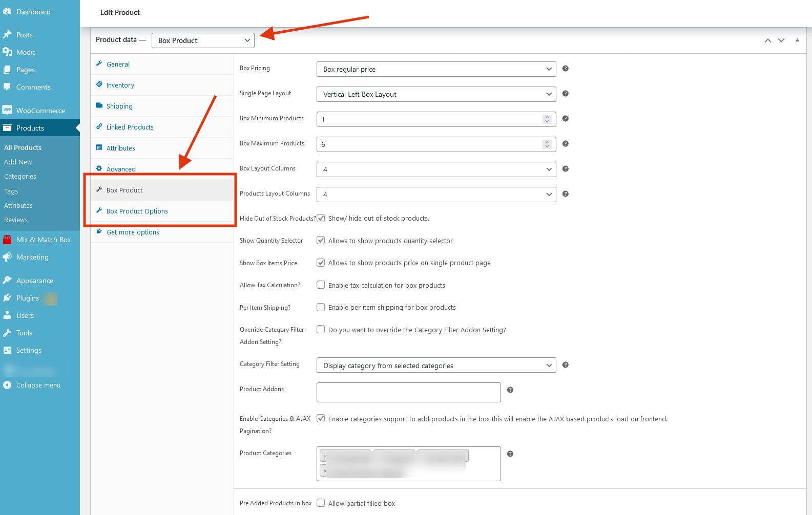Image resolution: width=812 pixels, height=515 pixels.
Task: Click the Product Addons input field
Action: [409, 392]
